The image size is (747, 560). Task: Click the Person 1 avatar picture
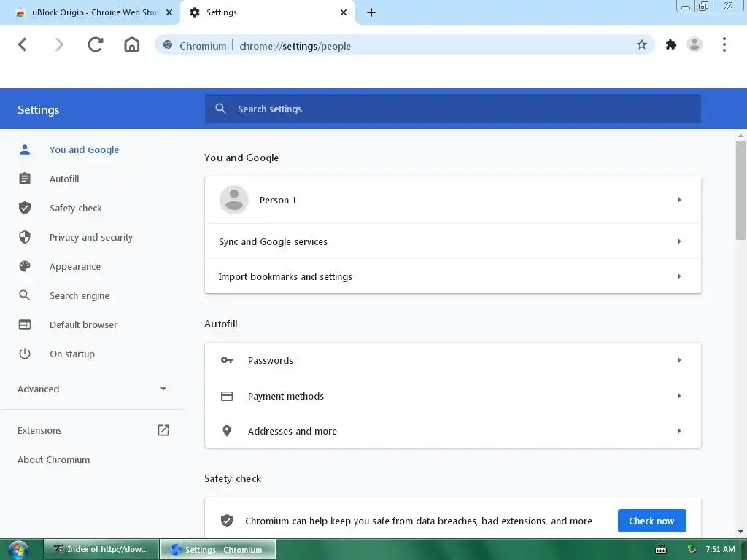(x=234, y=200)
